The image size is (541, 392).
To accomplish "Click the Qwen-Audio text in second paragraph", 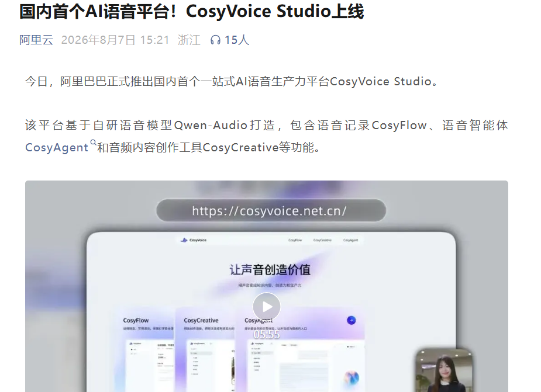I will pyautogui.click(x=211, y=126).
